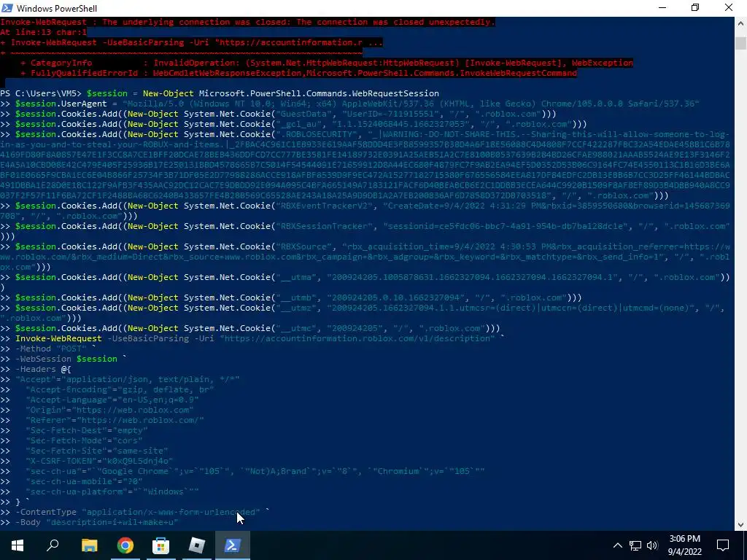Click scrollbar up arrow in PowerShell

(741, 23)
